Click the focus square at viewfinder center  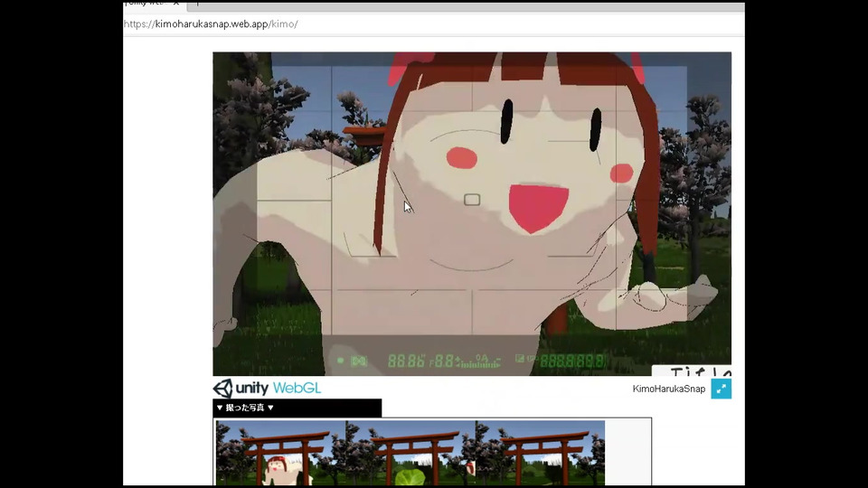click(472, 200)
